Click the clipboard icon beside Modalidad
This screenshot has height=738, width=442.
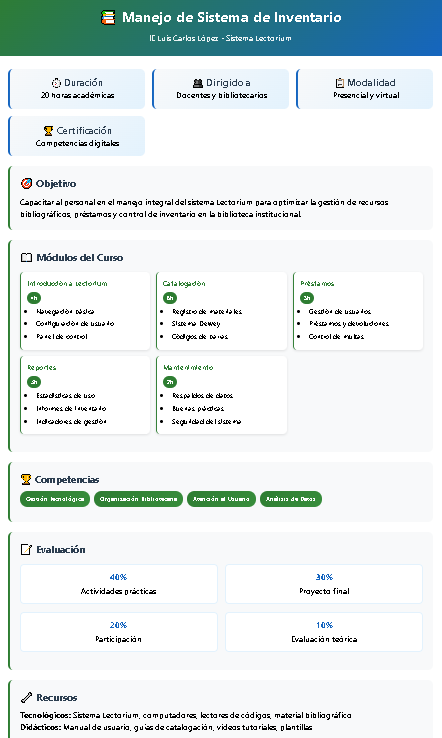340,83
